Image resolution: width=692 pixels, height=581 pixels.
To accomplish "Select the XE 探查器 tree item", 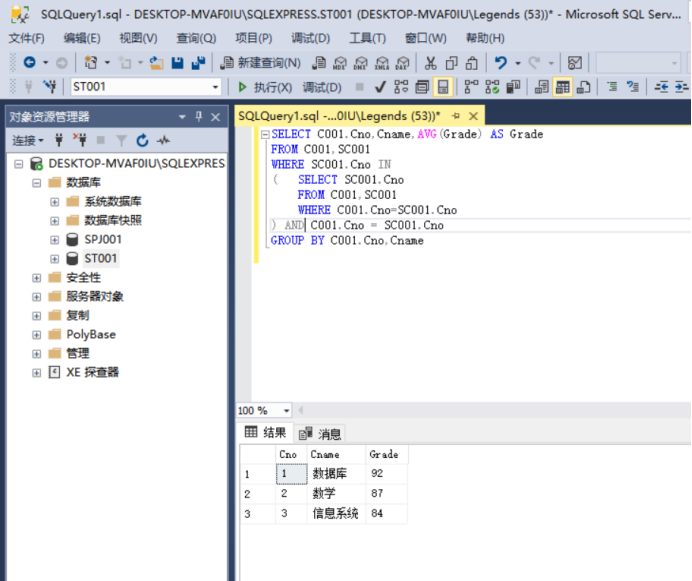I will pos(92,372).
